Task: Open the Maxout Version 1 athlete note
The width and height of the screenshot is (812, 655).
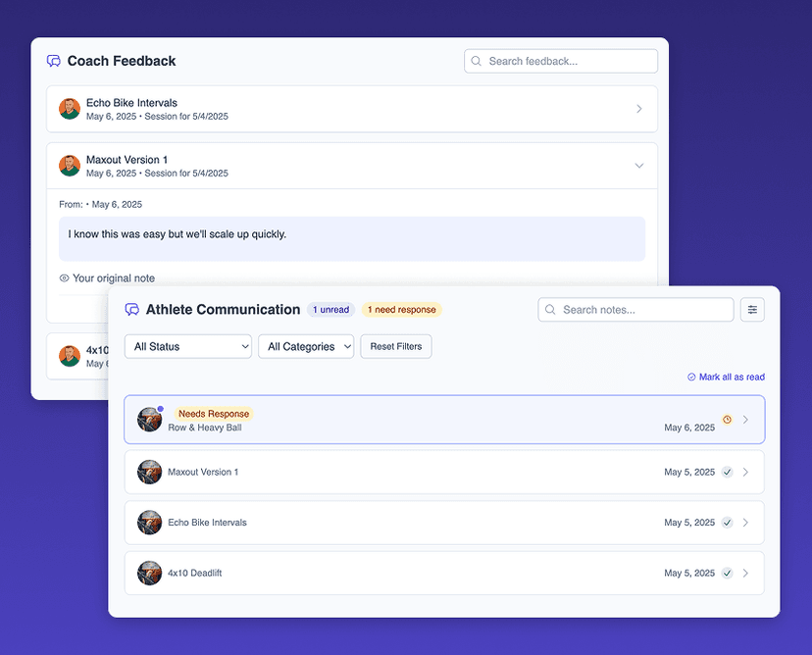Action: pos(444,472)
